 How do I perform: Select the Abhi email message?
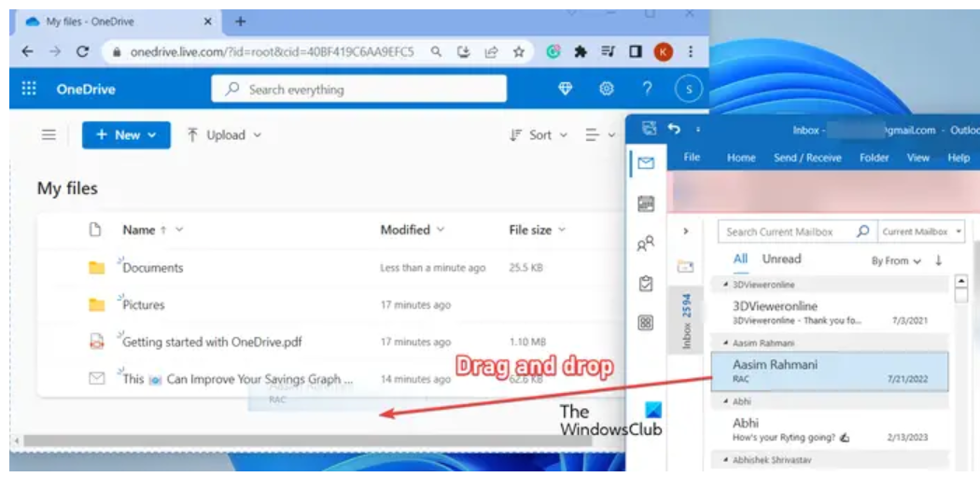(x=830, y=430)
